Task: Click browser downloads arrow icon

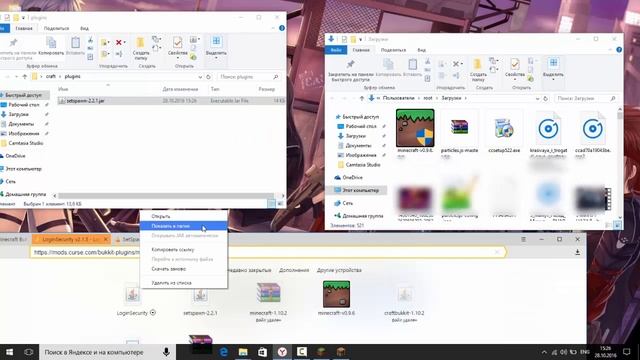Action: point(577,252)
